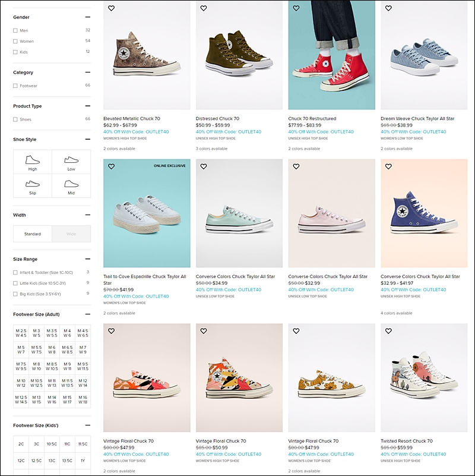The height and width of the screenshot is (476, 475).
Task: Add Chuck 70 Restructured to wishlist via heart
Action: [296, 8]
